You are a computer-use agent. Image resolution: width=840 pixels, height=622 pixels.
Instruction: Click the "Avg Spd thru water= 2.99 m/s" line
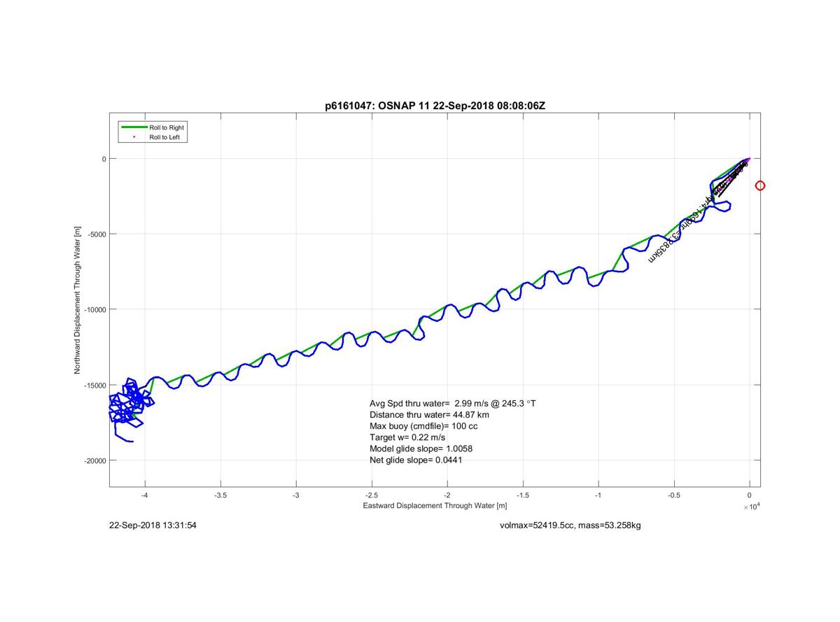(453, 404)
